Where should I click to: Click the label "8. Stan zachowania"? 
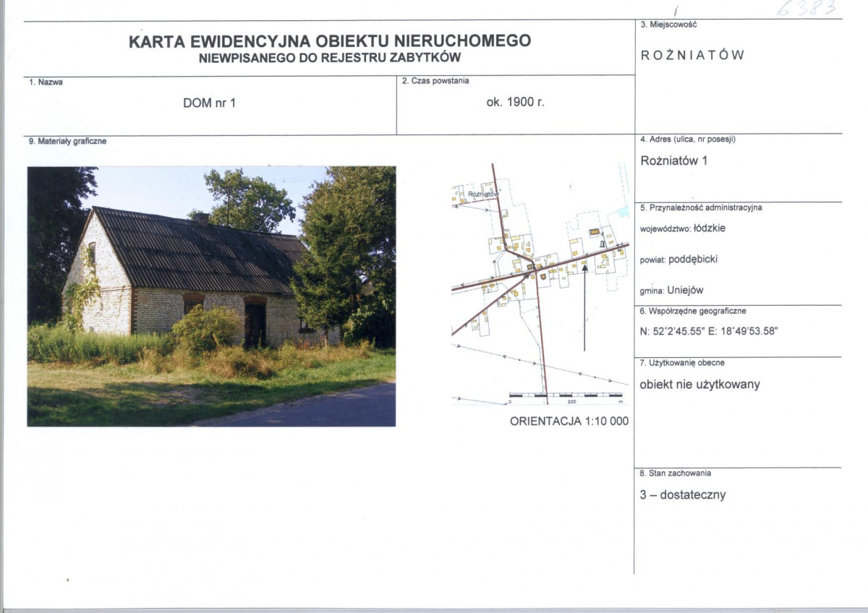[676, 473]
